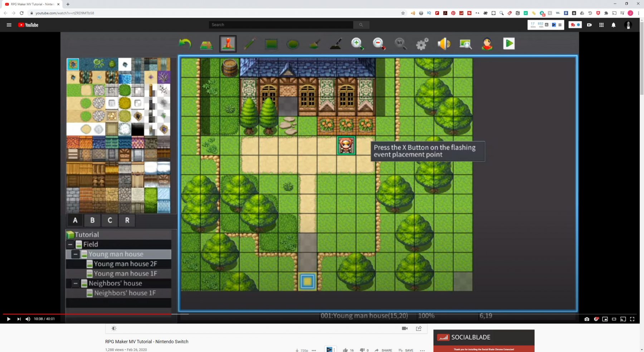The image size is (644, 352).
Task: Click the blue transfer event tile
Action: tap(307, 281)
